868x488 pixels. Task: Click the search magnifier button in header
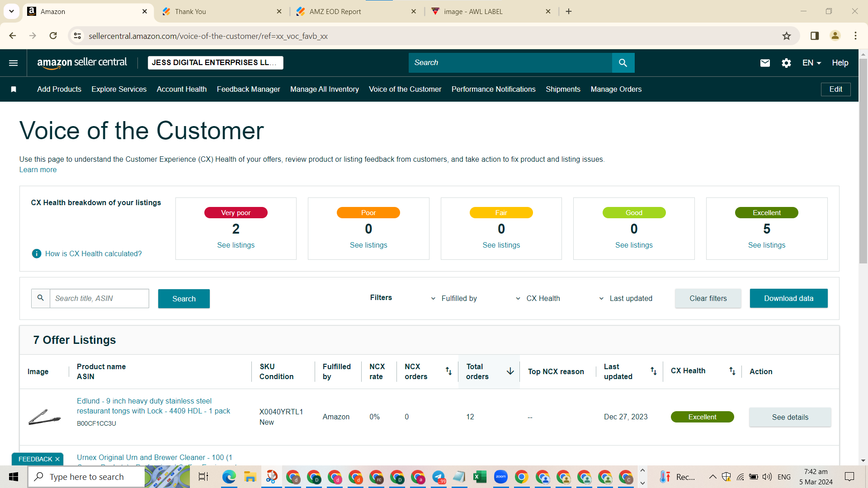(623, 63)
